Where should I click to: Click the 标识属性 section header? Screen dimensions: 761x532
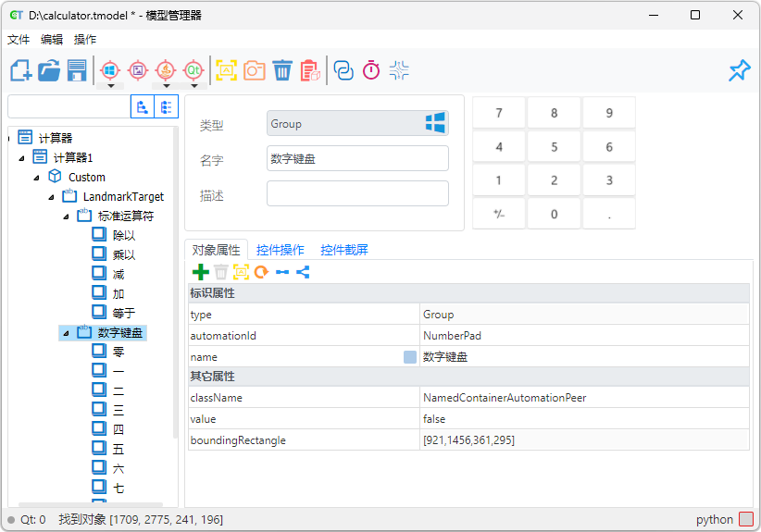[468, 293]
